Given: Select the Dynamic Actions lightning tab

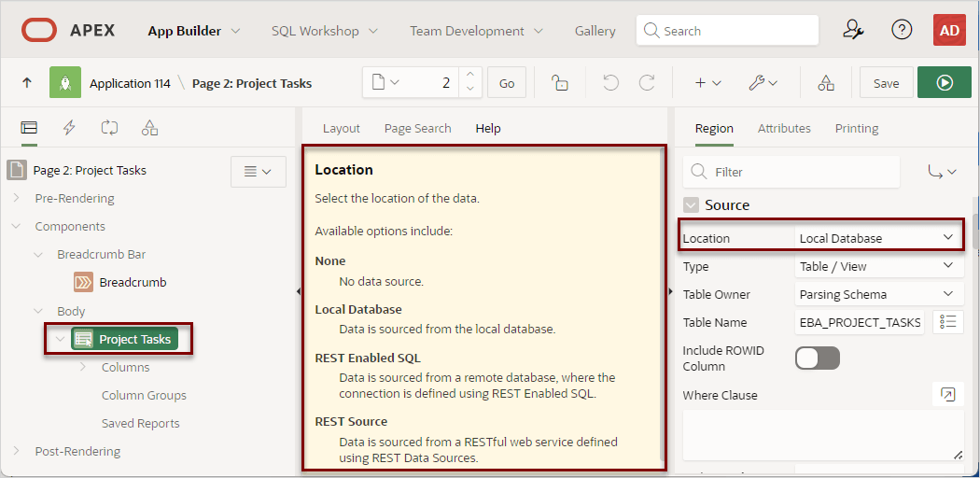Looking at the screenshot, I should point(69,128).
